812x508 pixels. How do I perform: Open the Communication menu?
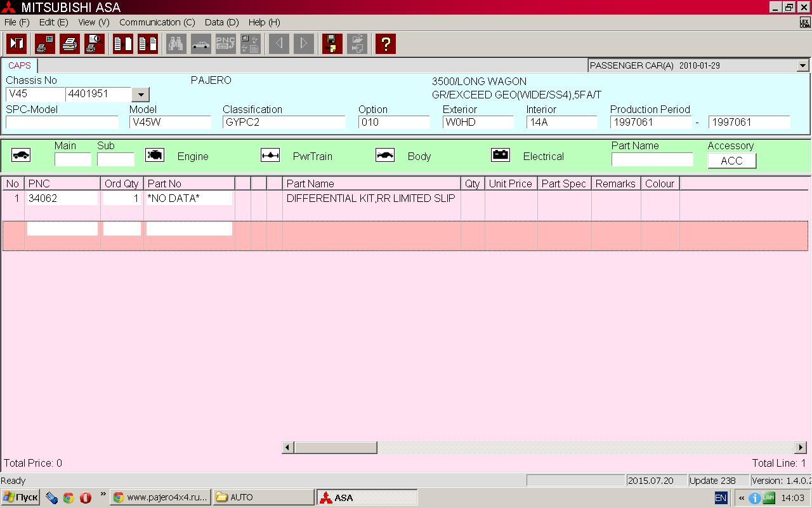point(157,22)
